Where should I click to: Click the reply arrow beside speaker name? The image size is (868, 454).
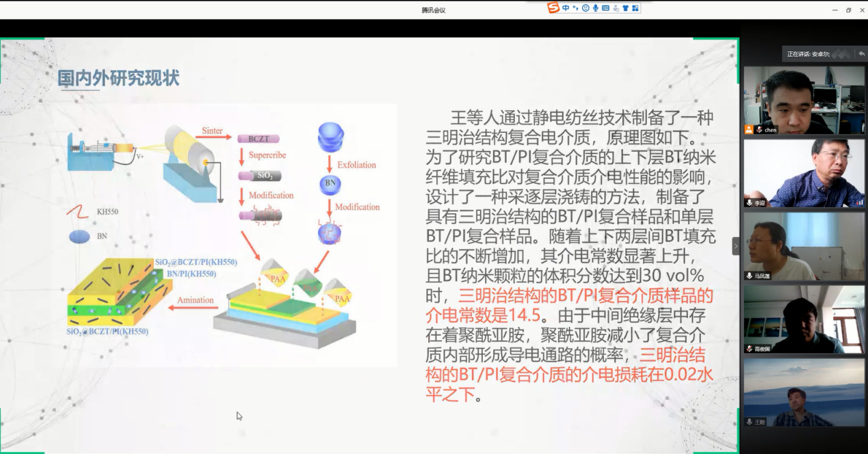(860, 53)
